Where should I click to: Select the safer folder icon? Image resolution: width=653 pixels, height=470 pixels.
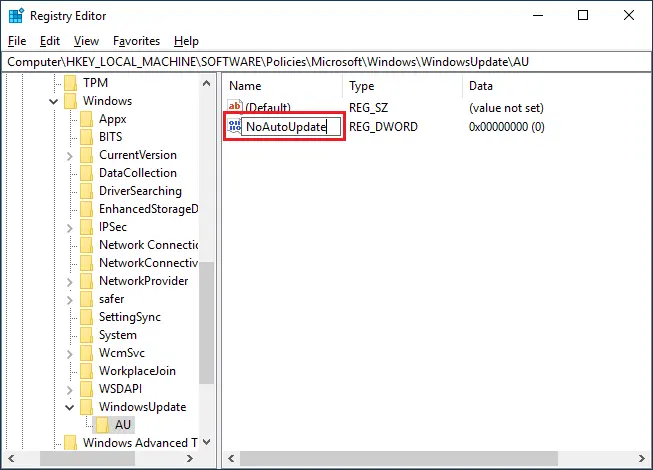click(86, 299)
